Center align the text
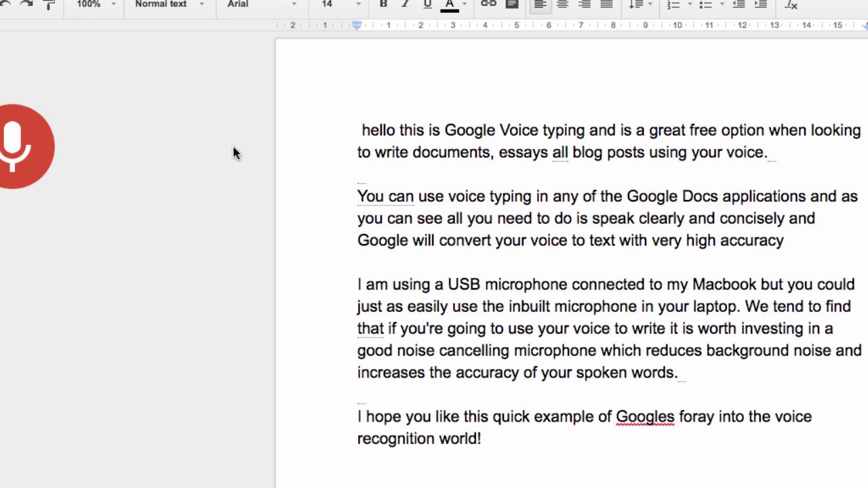This screenshot has height=488, width=868. [x=562, y=5]
